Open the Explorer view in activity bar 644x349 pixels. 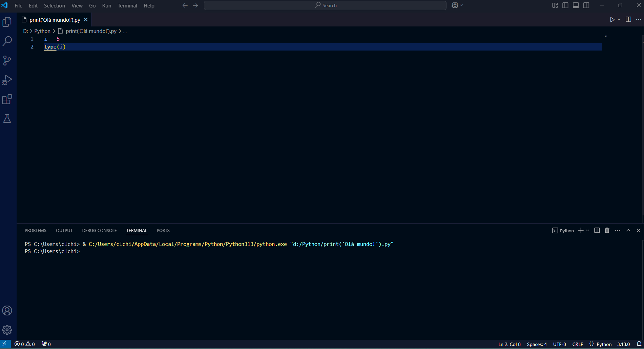pos(7,22)
